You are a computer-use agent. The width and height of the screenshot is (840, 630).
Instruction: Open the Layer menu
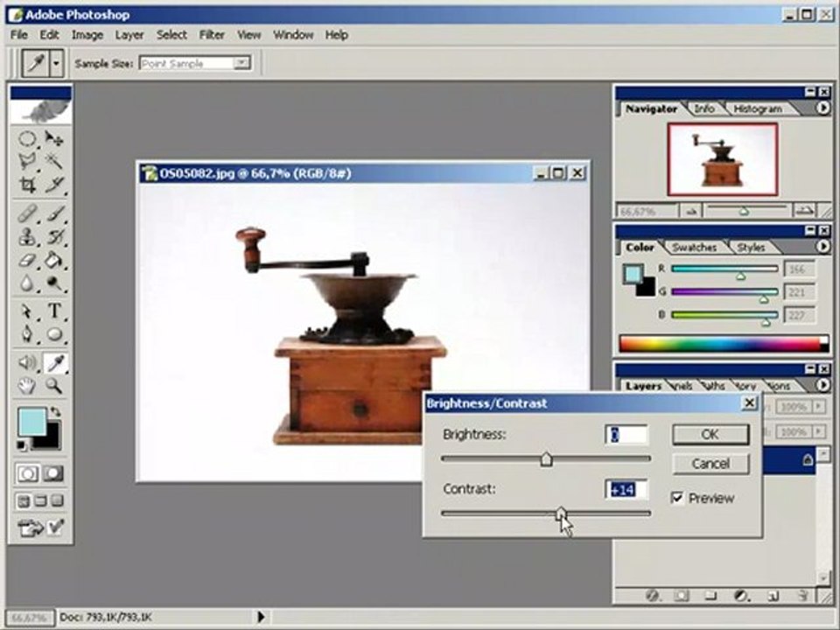[x=129, y=35]
